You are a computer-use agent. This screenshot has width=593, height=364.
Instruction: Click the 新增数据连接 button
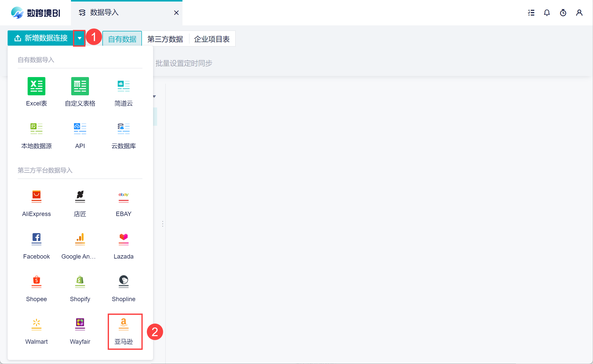[x=41, y=38]
